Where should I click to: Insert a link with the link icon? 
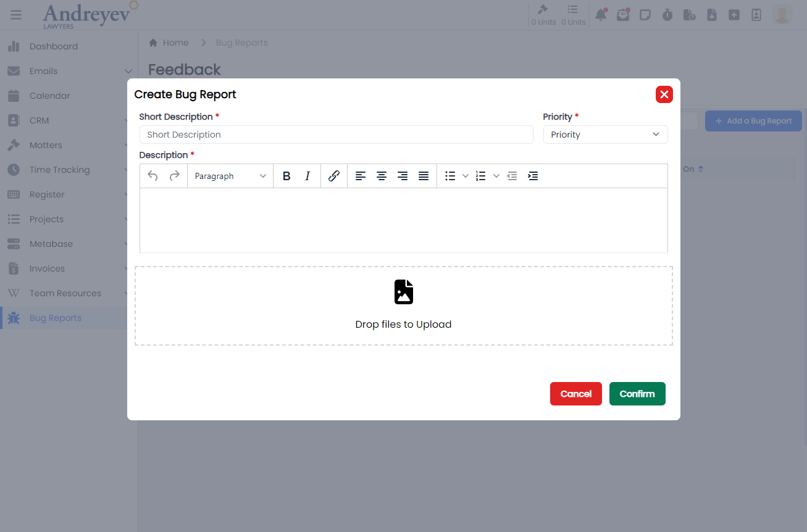334,176
